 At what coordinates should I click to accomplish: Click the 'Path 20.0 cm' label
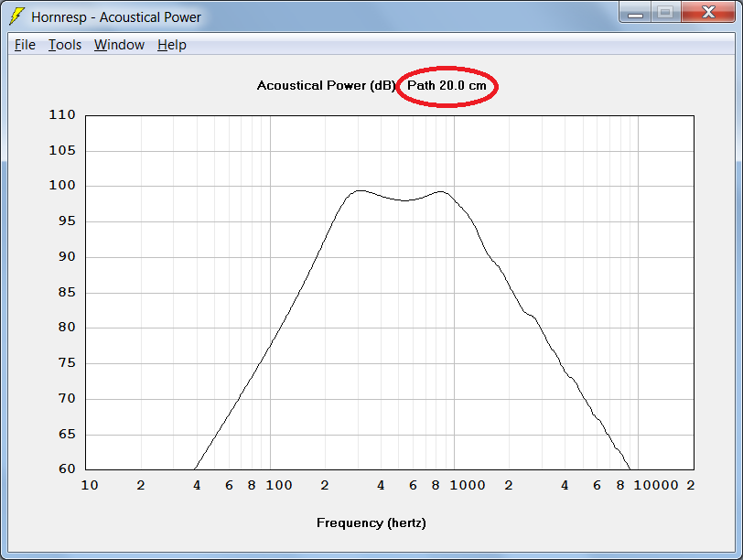click(x=447, y=86)
